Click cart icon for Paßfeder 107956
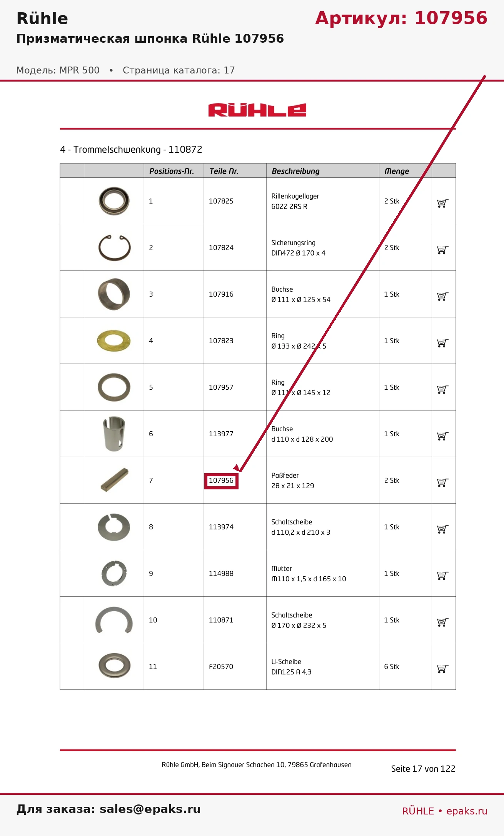This screenshot has width=504, height=836. [x=443, y=483]
